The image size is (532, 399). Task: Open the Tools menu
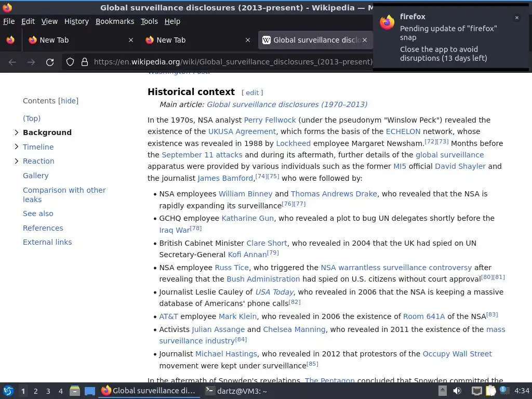[x=149, y=21]
